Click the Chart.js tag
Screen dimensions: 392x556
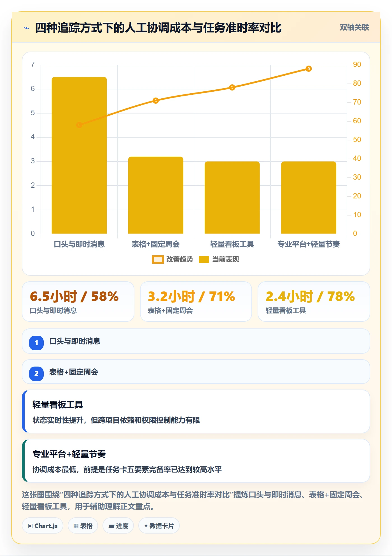[x=43, y=526]
